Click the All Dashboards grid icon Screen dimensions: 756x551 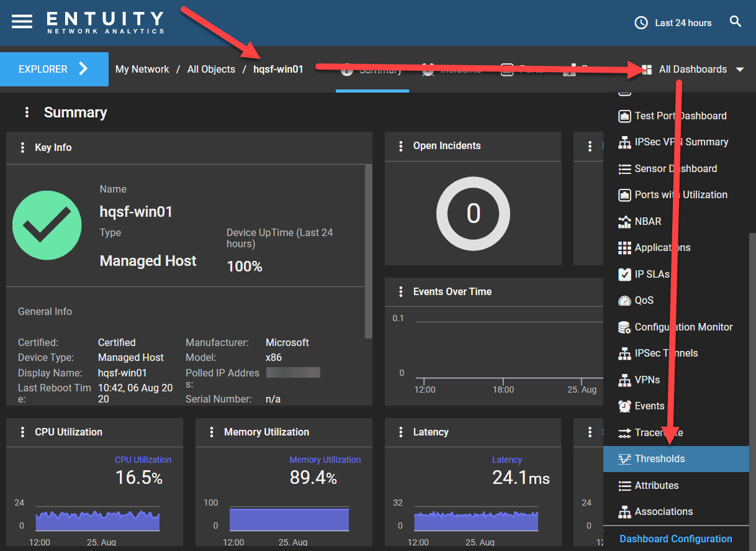[x=647, y=70]
